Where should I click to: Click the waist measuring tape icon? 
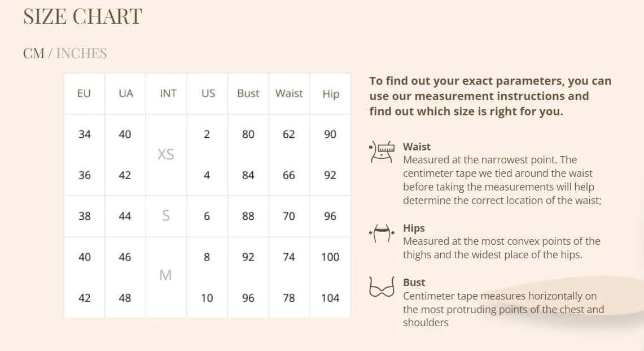tap(382, 152)
